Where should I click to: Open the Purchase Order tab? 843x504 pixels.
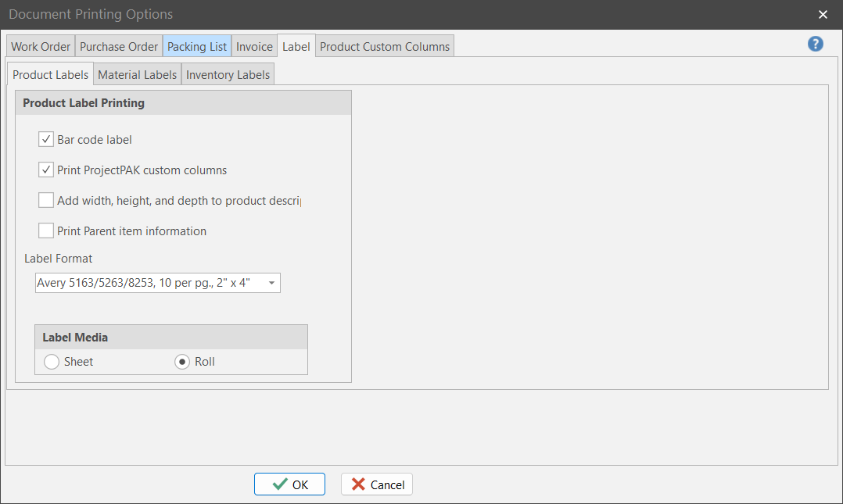(x=119, y=47)
